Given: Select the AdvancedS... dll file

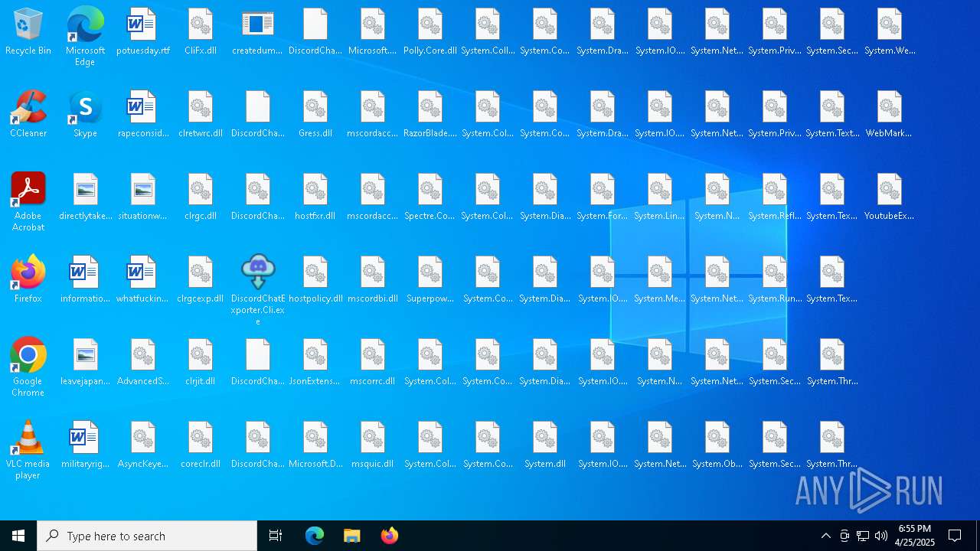Looking at the screenshot, I should (143, 363).
